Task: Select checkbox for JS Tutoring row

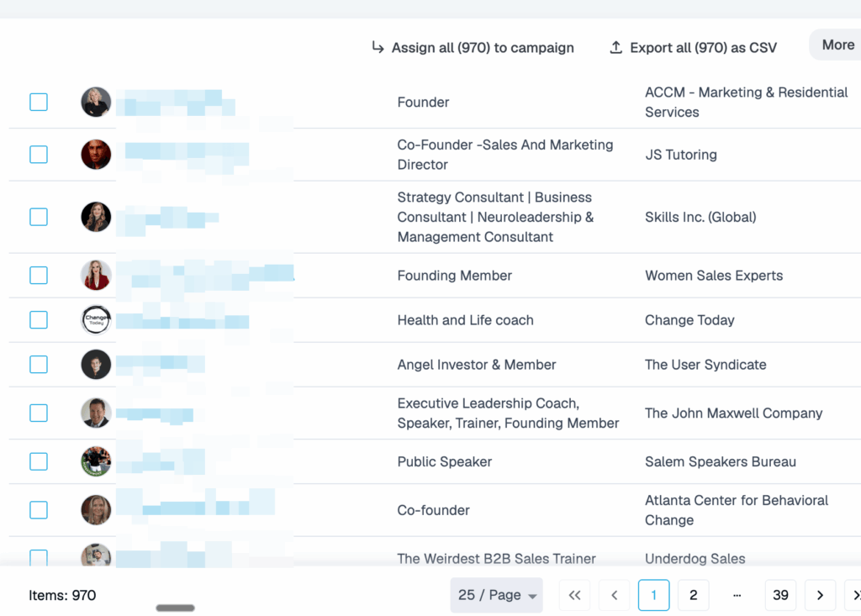Action: (x=39, y=155)
